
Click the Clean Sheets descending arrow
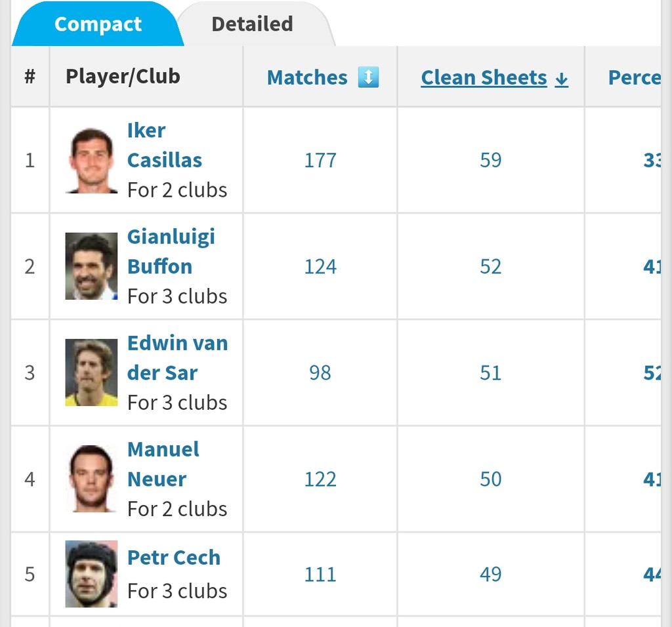point(561,79)
